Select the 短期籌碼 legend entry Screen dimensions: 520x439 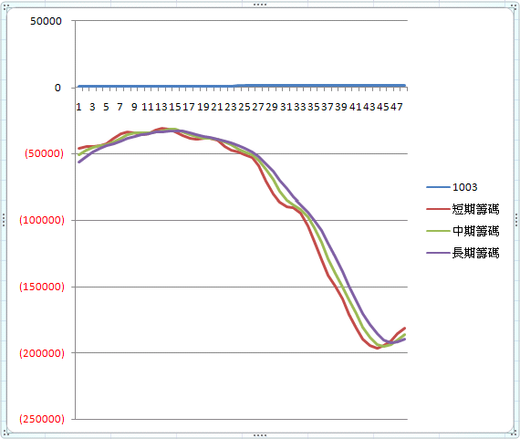[x=463, y=209]
